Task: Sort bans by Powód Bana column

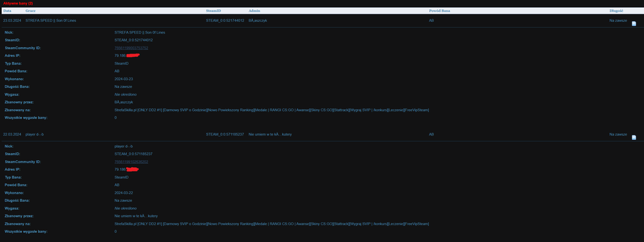Action: pyautogui.click(x=439, y=11)
